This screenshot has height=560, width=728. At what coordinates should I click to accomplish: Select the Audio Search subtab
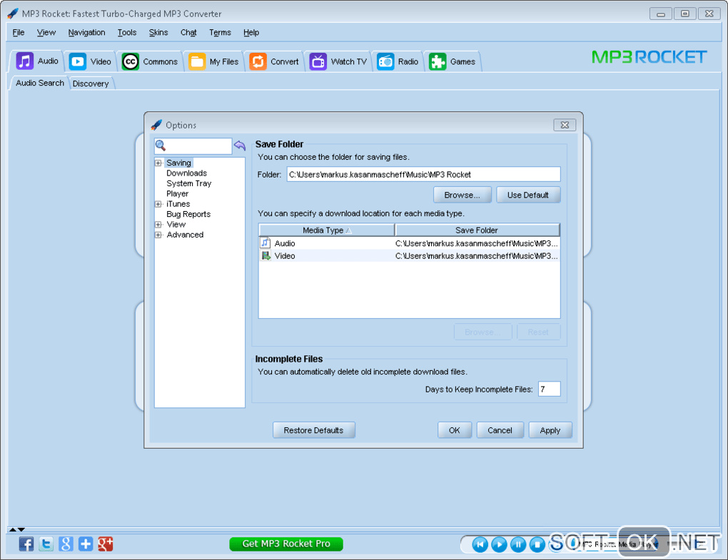pyautogui.click(x=39, y=83)
